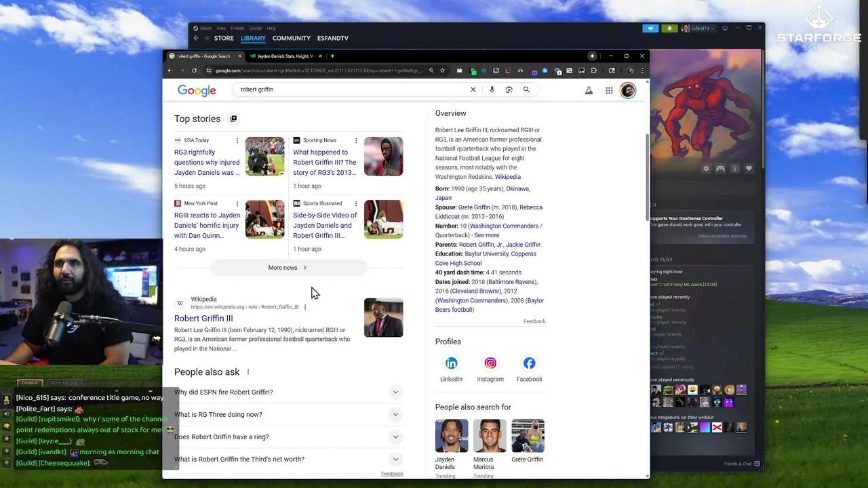Clear the Google search box with X
The width and height of the screenshot is (868, 488).
pyautogui.click(x=473, y=89)
